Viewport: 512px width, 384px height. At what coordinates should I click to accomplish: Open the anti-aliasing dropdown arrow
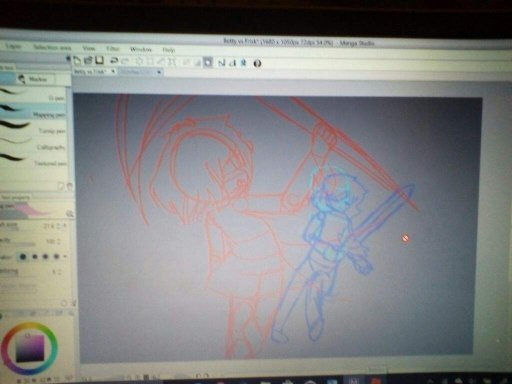(65, 257)
